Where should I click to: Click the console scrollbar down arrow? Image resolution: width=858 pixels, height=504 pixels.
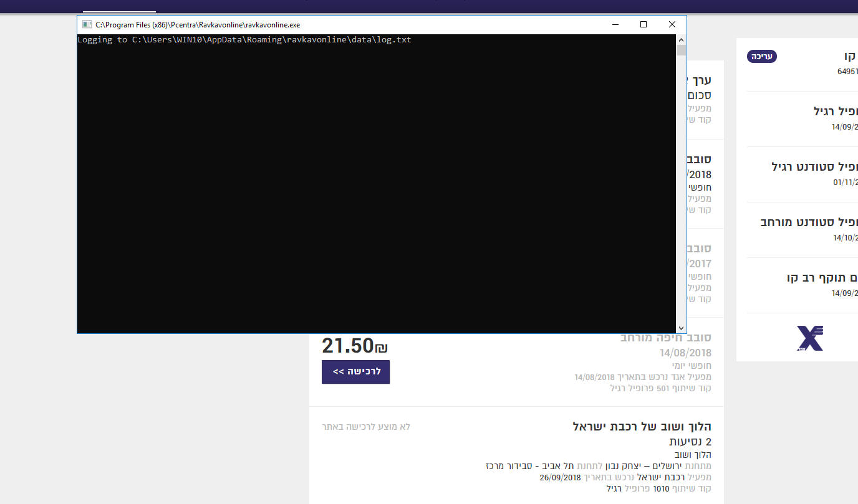(682, 328)
